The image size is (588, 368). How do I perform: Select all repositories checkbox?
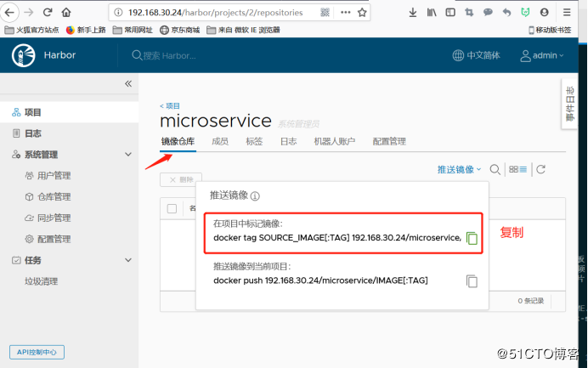point(172,208)
